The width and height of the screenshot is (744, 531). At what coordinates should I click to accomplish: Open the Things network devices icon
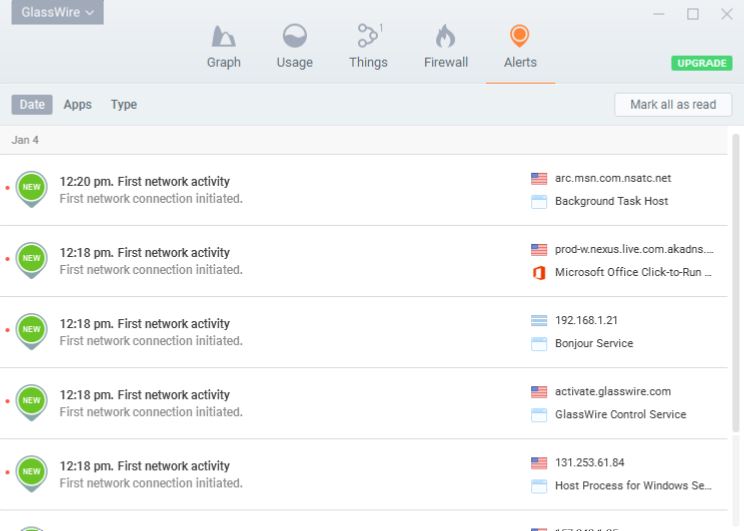369,36
